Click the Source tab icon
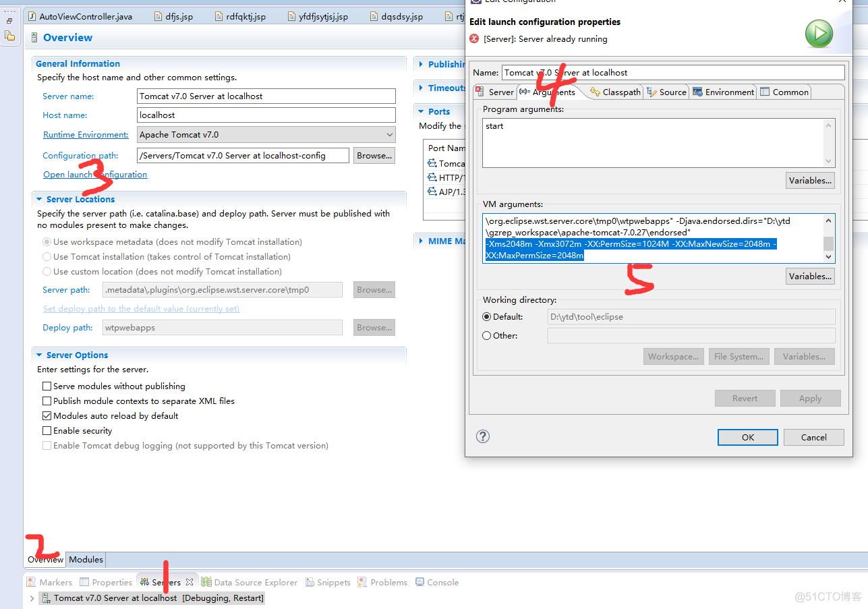This screenshot has height=609, width=868. click(652, 92)
